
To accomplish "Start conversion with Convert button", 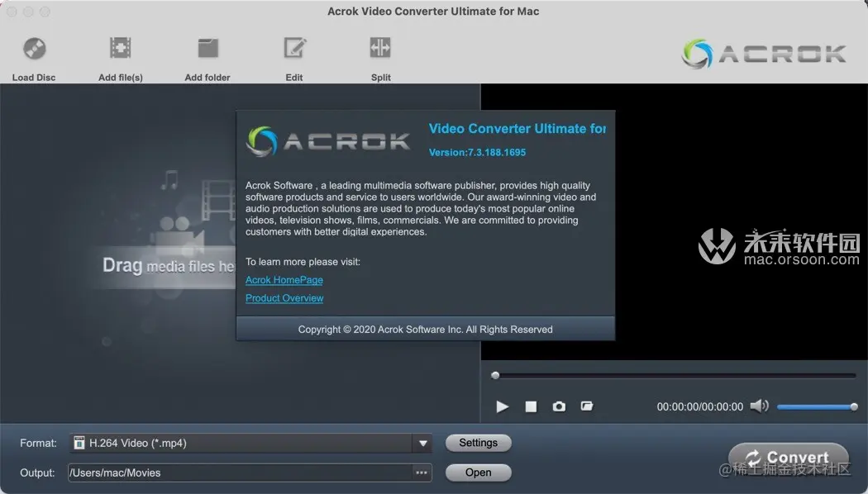I will point(789,458).
